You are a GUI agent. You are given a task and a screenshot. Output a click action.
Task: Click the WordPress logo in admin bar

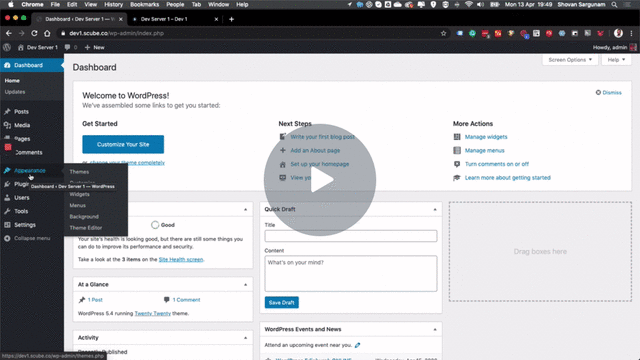pos(7,47)
